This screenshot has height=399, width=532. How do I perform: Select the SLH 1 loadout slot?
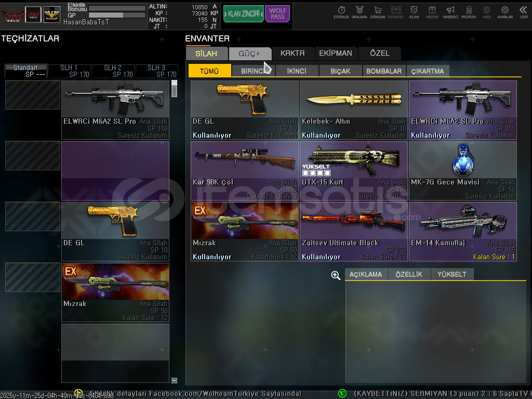tap(70, 71)
